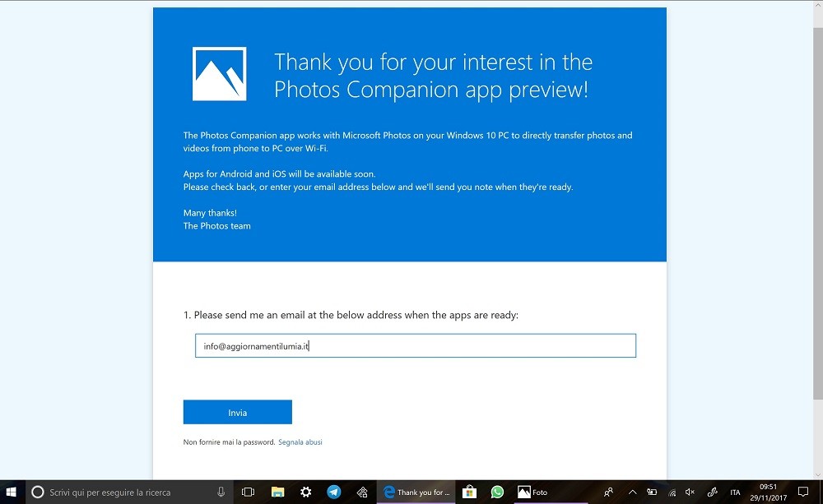This screenshot has height=504, width=823.
Task: Open Microsoft Store from the taskbar
Action: click(x=468, y=492)
